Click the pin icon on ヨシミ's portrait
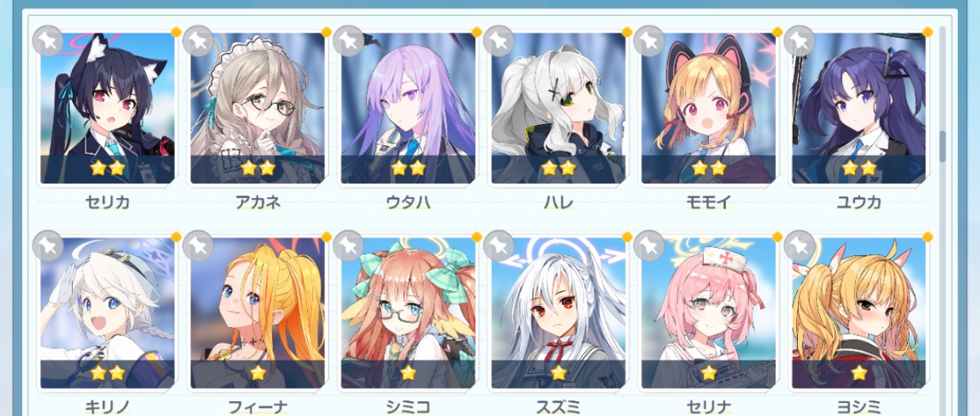 (x=799, y=246)
